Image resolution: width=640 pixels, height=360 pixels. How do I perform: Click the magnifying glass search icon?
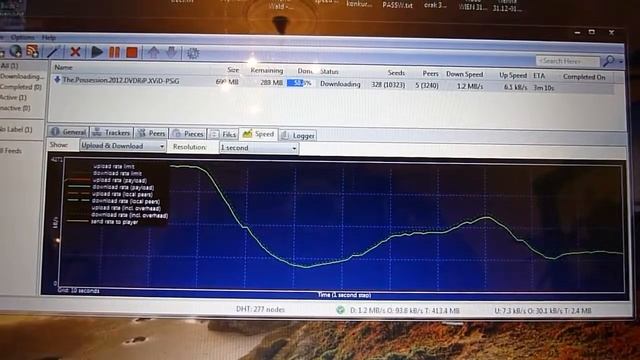[x=609, y=61]
